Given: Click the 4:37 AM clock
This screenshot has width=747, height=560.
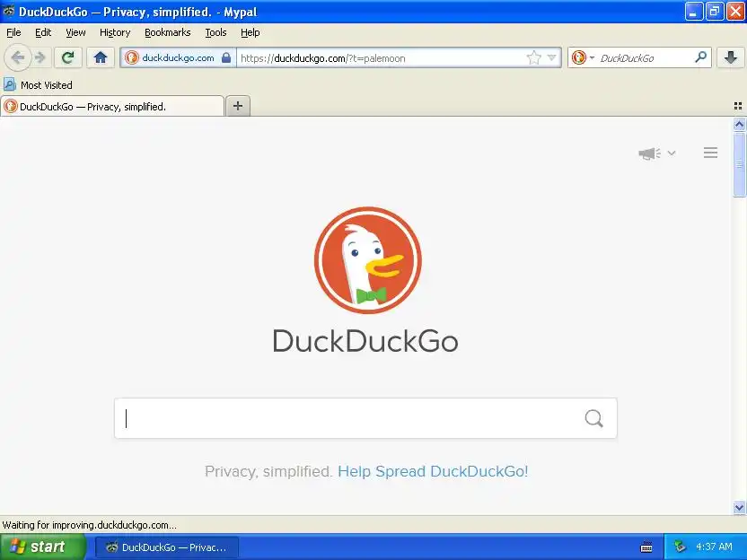Looking at the screenshot, I should (714, 547).
